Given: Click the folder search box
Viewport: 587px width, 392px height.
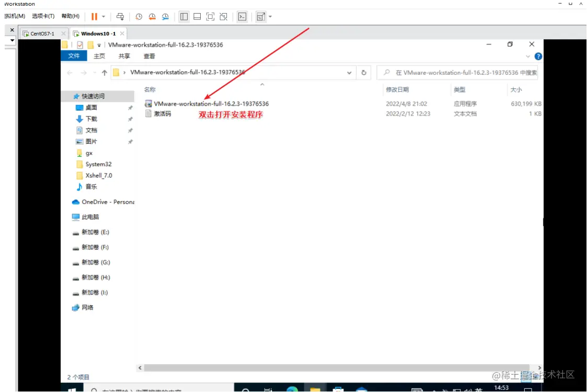Looking at the screenshot, I should click(457, 73).
